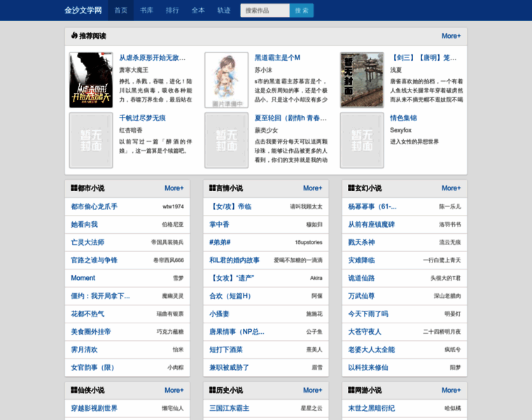Open 万武仙尊 novel
The image size is (532, 420).
click(x=361, y=296)
